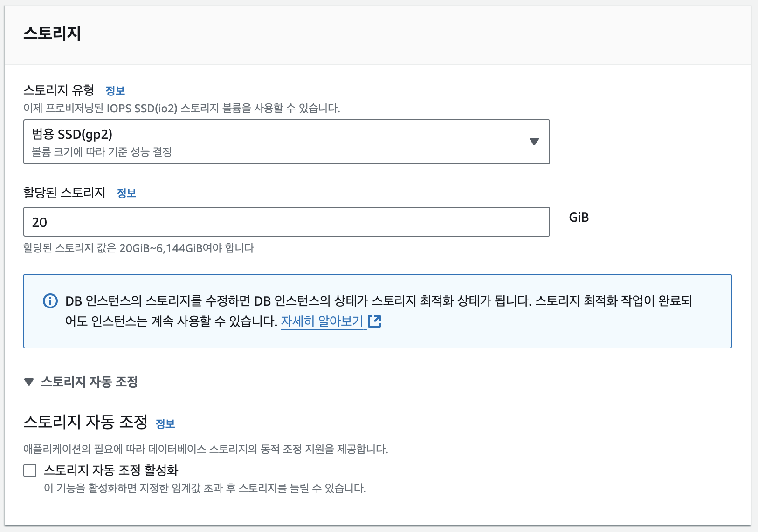Open 정보 link next to 할당된 스토리지
Screen dimensions: 758x532
[126, 193]
